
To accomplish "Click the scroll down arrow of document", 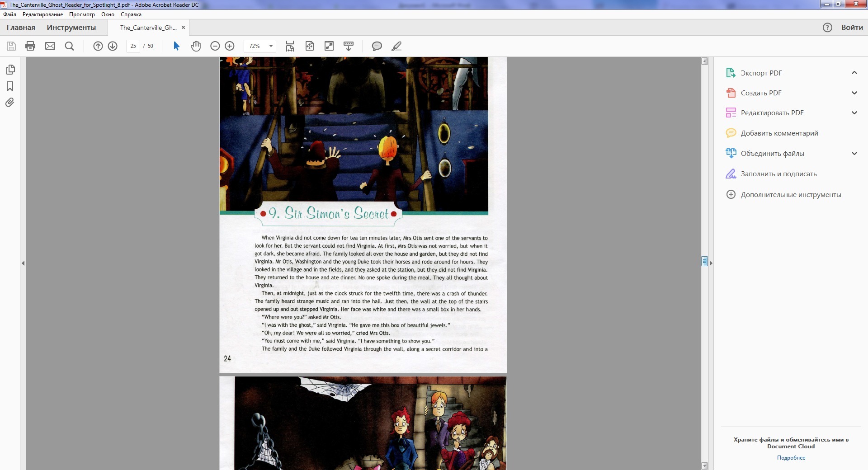I will point(704,466).
